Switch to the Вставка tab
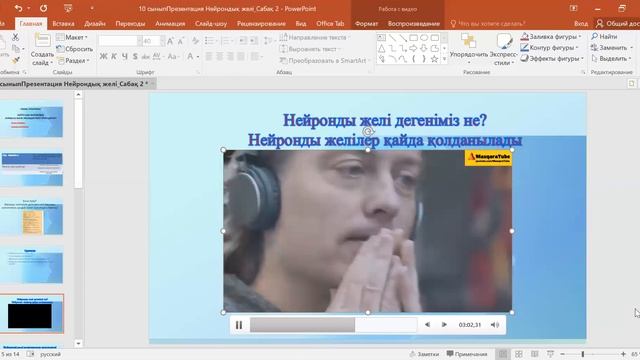This screenshot has height=360, width=640. tap(63, 24)
